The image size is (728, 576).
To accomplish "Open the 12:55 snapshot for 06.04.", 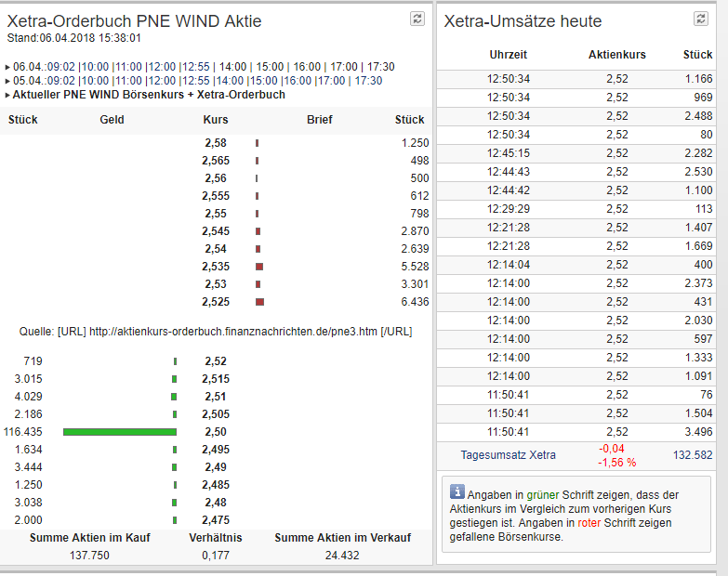I will pos(196,67).
